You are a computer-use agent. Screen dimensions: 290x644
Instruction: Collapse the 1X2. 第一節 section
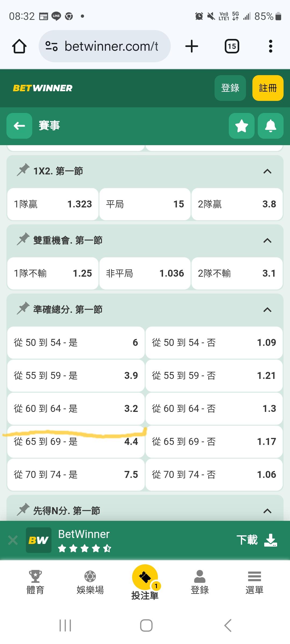267,171
